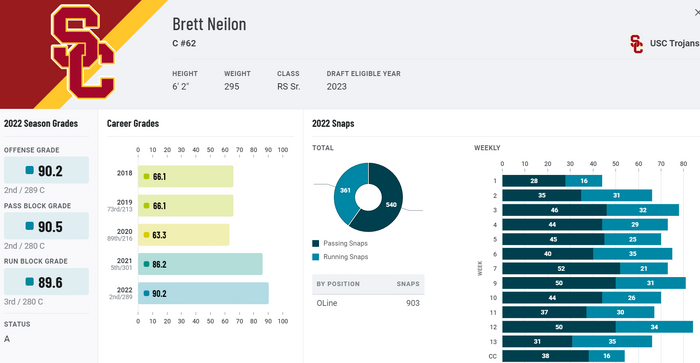Image resolution: width=700 pixels, height=363 pixels.
Task: Click the small USC Trojans team logo
Action: point(637,44)
